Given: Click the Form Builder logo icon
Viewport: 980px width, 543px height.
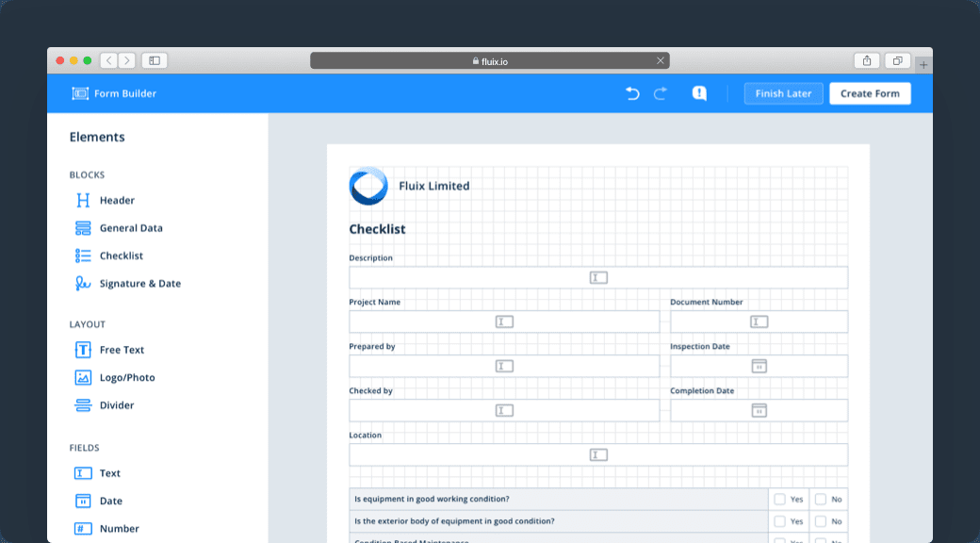Looking at the screenshot, I should point(80,93).
